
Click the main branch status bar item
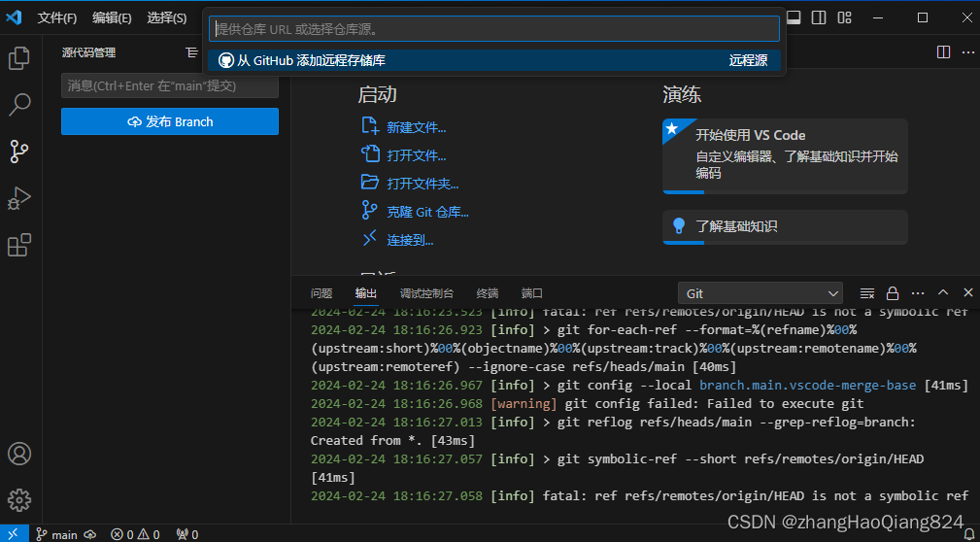pyautogui.click(x=57, y=534)
